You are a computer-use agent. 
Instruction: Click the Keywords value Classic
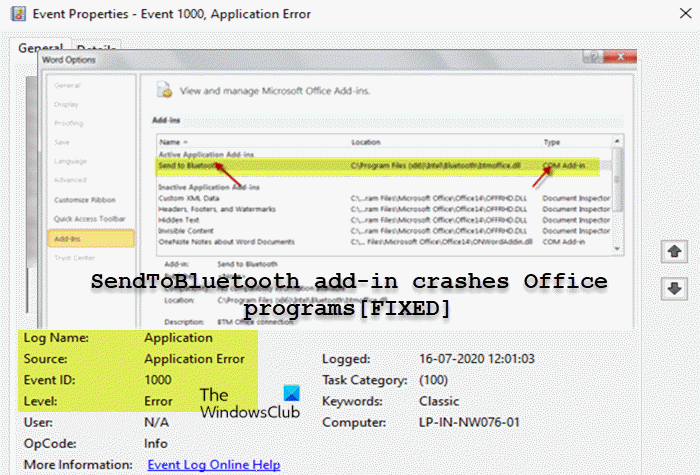tap(439, 401)
